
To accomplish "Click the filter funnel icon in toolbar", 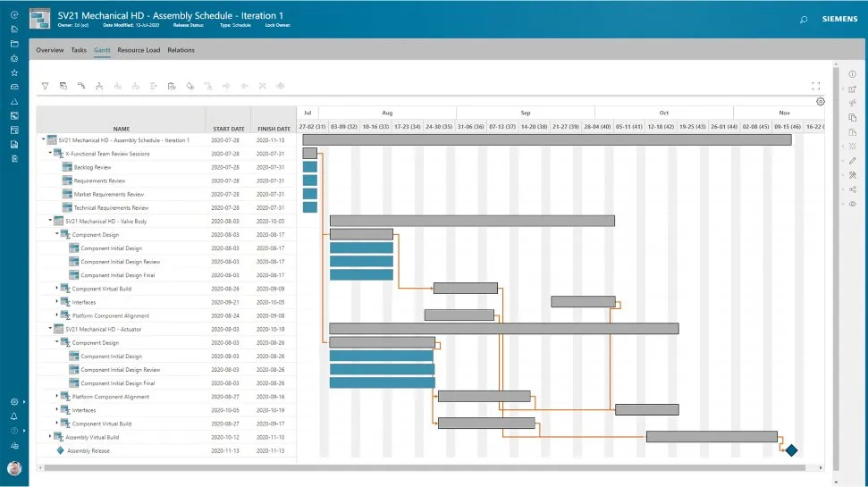I will pos(45,86).
